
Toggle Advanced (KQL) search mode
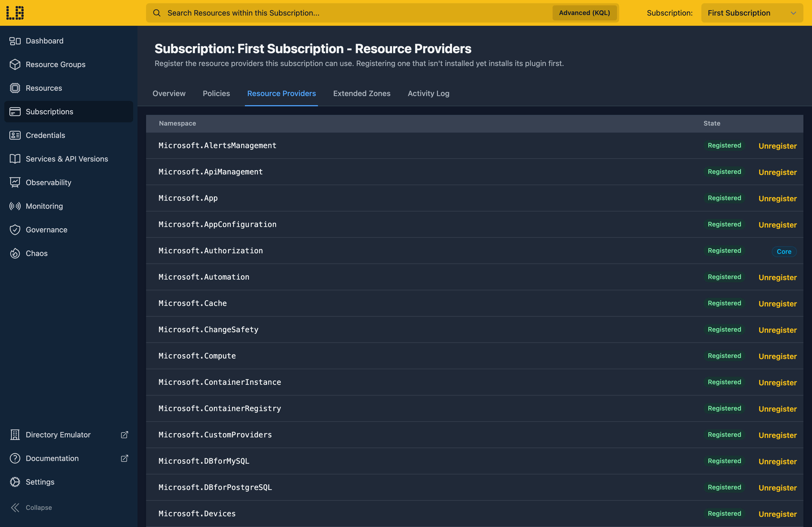coord(585,13)
